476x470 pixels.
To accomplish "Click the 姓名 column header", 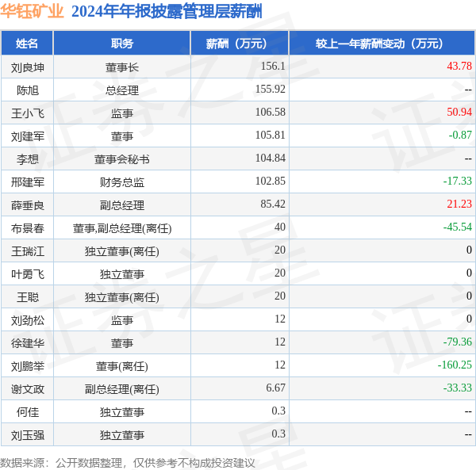I will click(x=27, y=44).
